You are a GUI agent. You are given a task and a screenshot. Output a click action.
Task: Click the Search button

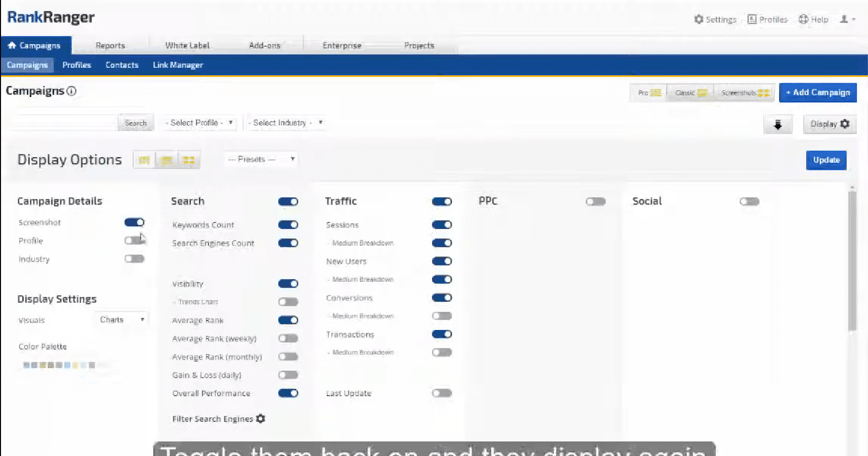click(136, 123)
